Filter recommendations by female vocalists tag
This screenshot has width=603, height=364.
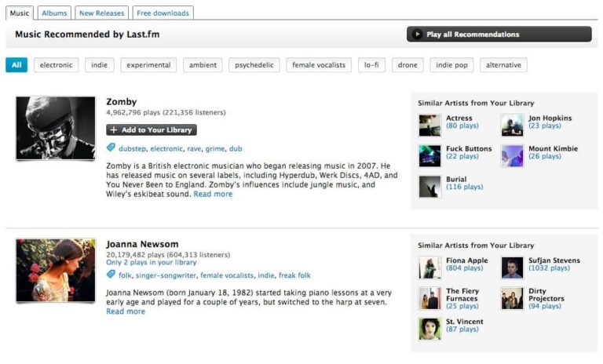tap(318, 65)
